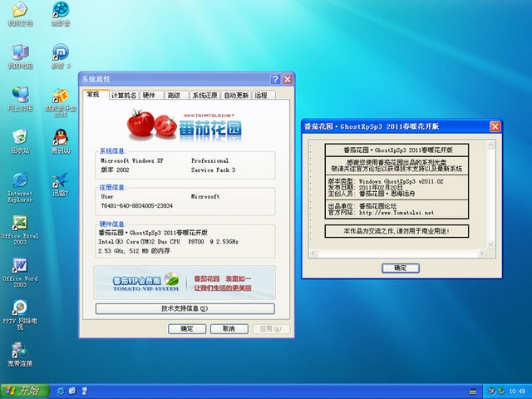Open the 网上邻居 desktop icon
Image resolution: width=532 pixels, height=399 pixels.
click(x=18, y=96)
